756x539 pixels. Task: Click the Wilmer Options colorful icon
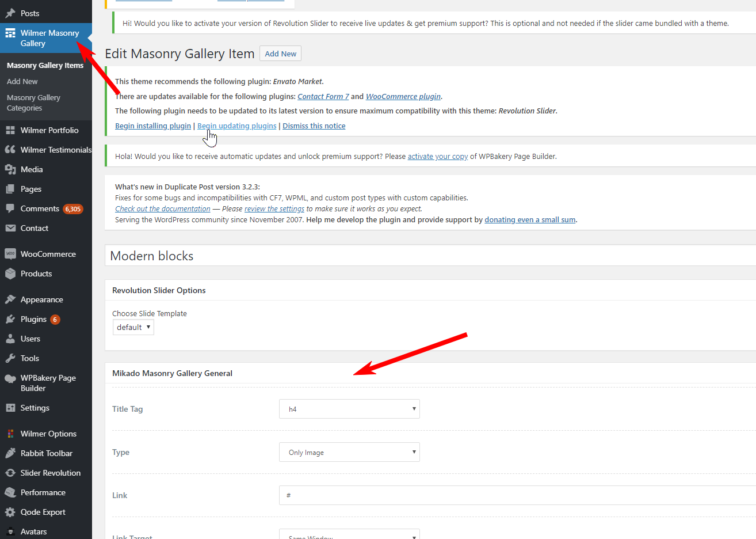10,434
